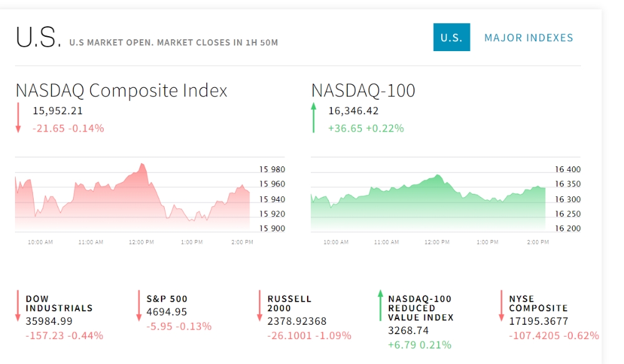Select the S&P 500 value 4694.95
Viewport: 624px width, 364px height.
(167, 312)
